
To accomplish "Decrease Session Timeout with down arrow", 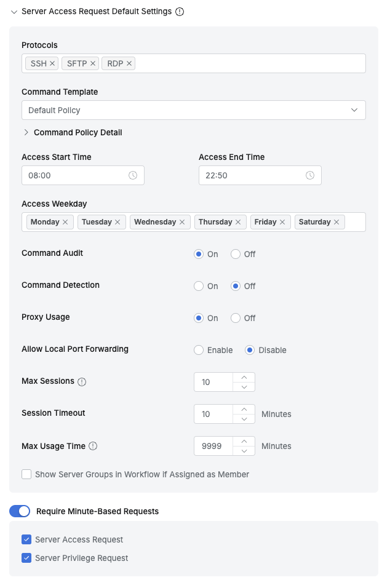I will pos(244,419).
